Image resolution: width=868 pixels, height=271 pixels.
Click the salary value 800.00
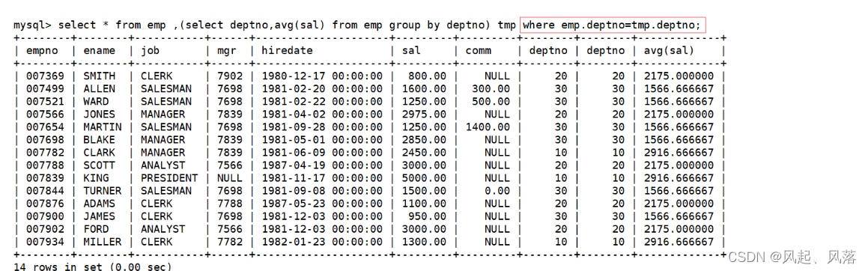click(428, 76)
